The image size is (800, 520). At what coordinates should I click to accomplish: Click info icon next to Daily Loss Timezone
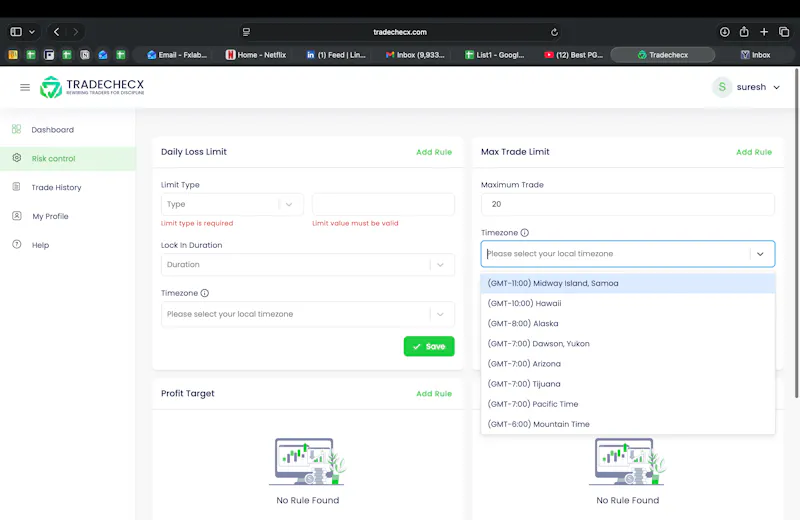point(205,293)
